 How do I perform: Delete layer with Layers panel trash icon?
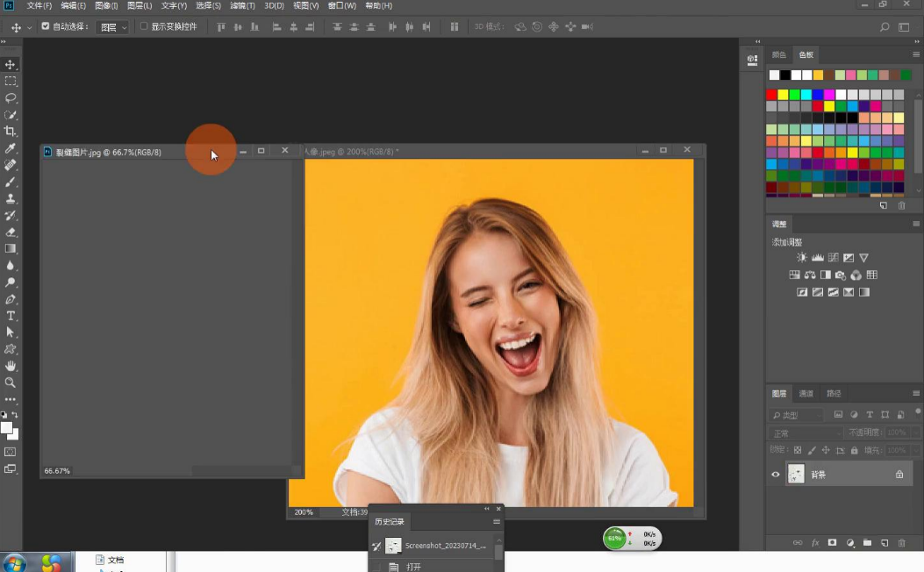click(x=901, y=542)
